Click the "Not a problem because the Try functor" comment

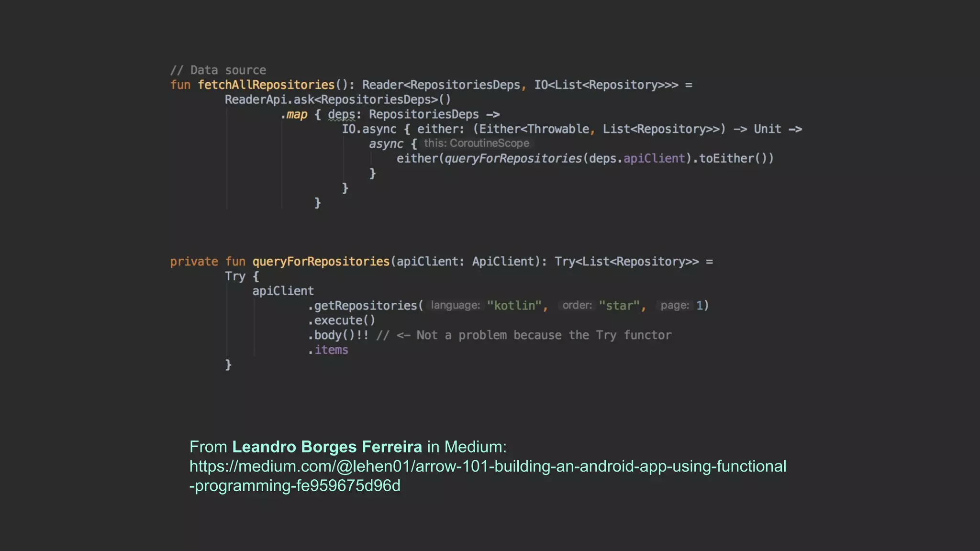pyautogui.click(x=544, y=335)
